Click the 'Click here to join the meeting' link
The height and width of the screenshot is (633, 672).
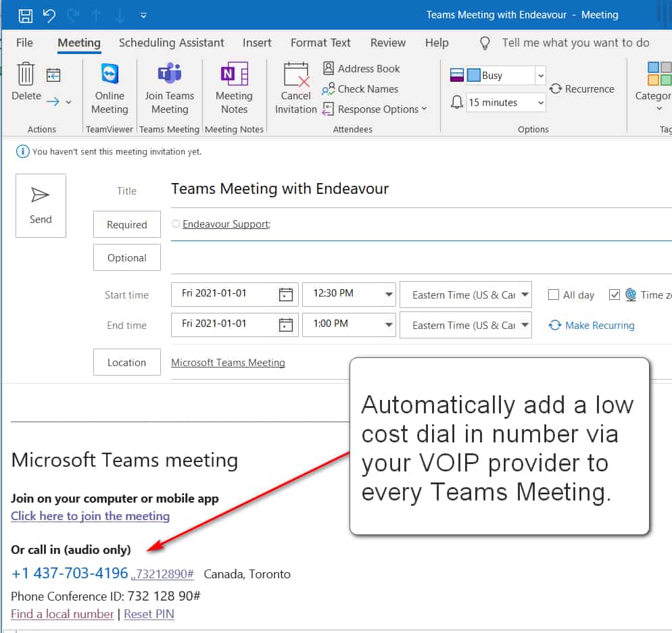pyautogui.click(x=90, y=516)
